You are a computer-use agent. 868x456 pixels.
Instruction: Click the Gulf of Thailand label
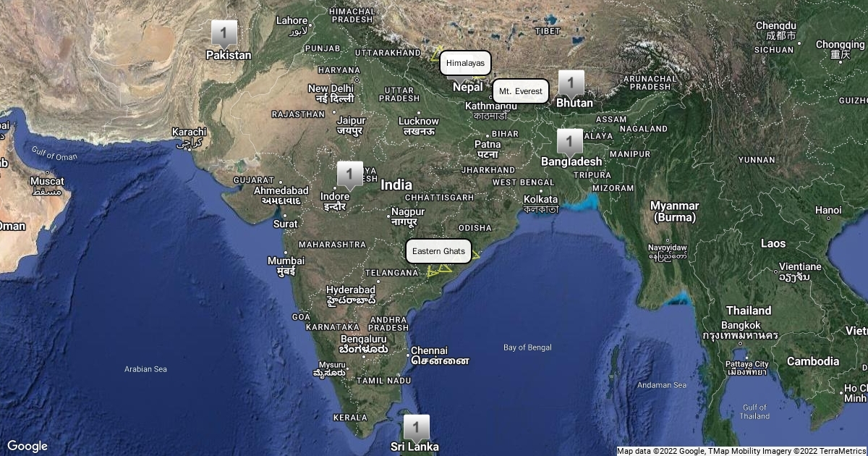[x=755, y=412]
